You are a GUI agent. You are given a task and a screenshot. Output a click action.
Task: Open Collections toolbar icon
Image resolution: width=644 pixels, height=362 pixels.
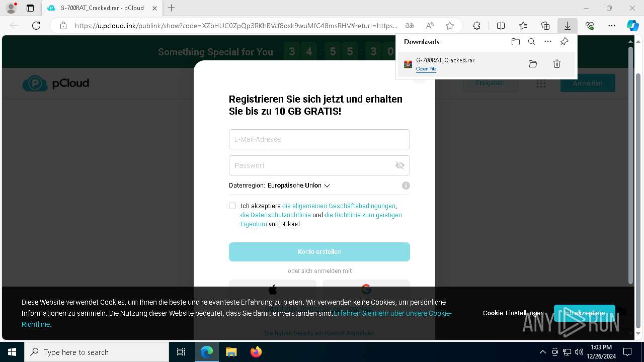click(x=545, y=26)
